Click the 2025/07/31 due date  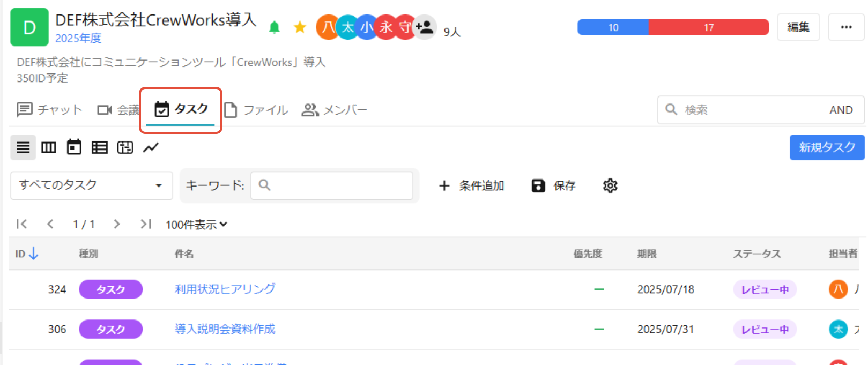(666, 329)
